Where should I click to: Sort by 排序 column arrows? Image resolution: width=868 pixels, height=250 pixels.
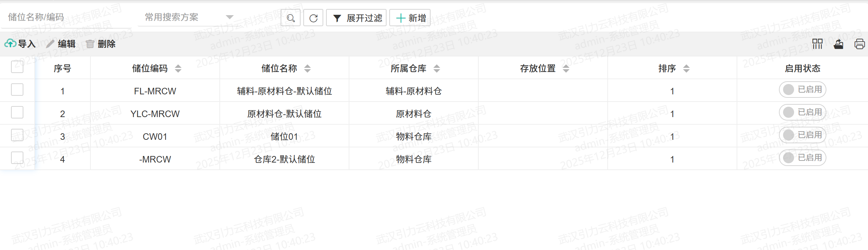click(x=686, y=69)
